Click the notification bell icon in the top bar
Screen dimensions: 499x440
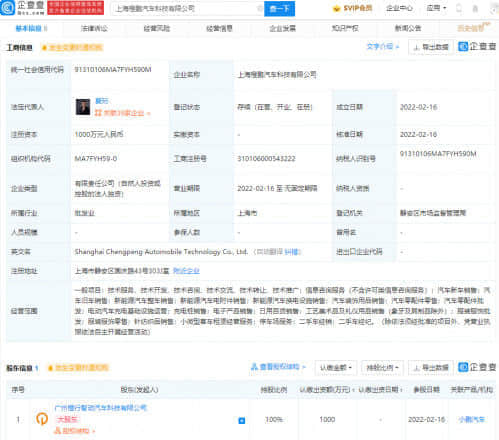tap(475, 8)
